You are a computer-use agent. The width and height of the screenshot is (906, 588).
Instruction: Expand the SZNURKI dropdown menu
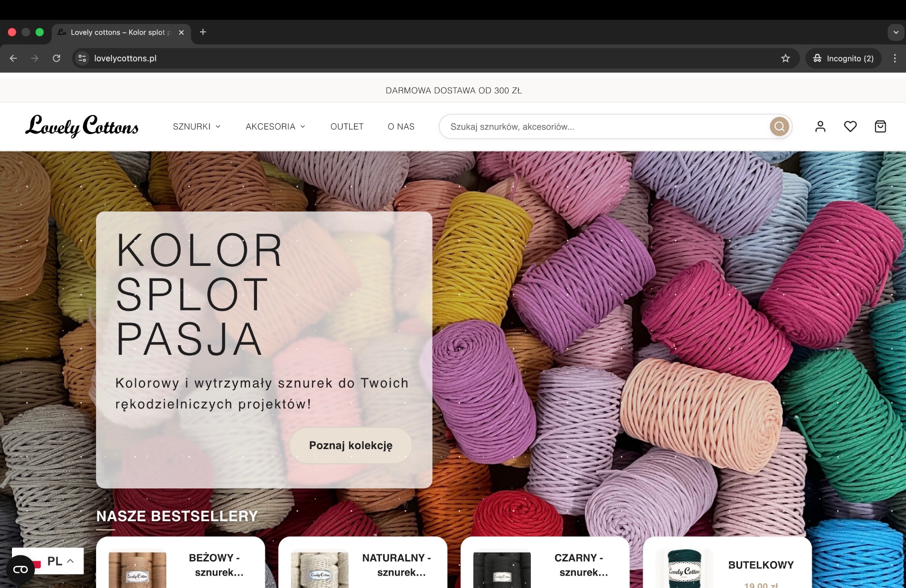(196, 127)
